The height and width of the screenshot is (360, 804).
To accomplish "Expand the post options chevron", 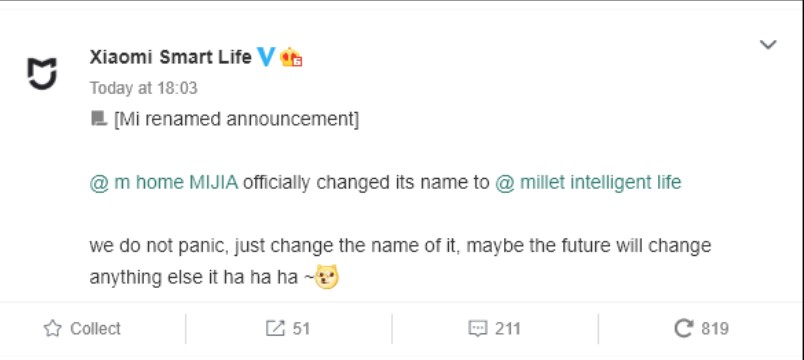I will 768,45.
